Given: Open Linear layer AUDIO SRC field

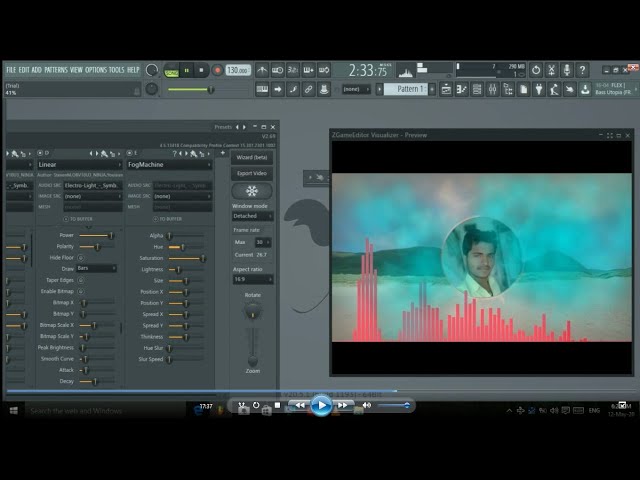Looking at the screenshot, I should pyautogui.click(x=93, y=185).
